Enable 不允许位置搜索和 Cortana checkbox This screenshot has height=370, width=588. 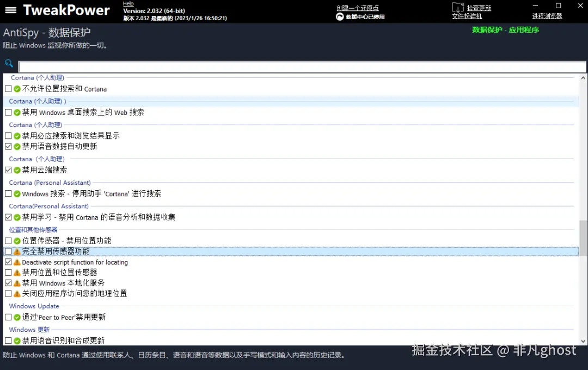(x=8, y=89)
